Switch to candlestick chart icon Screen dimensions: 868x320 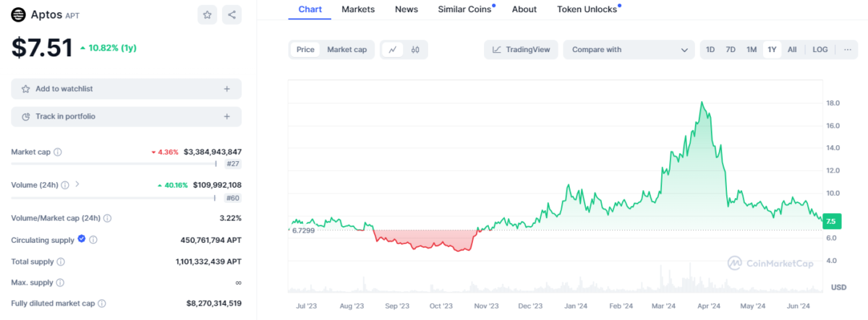[x=415, y=50]
